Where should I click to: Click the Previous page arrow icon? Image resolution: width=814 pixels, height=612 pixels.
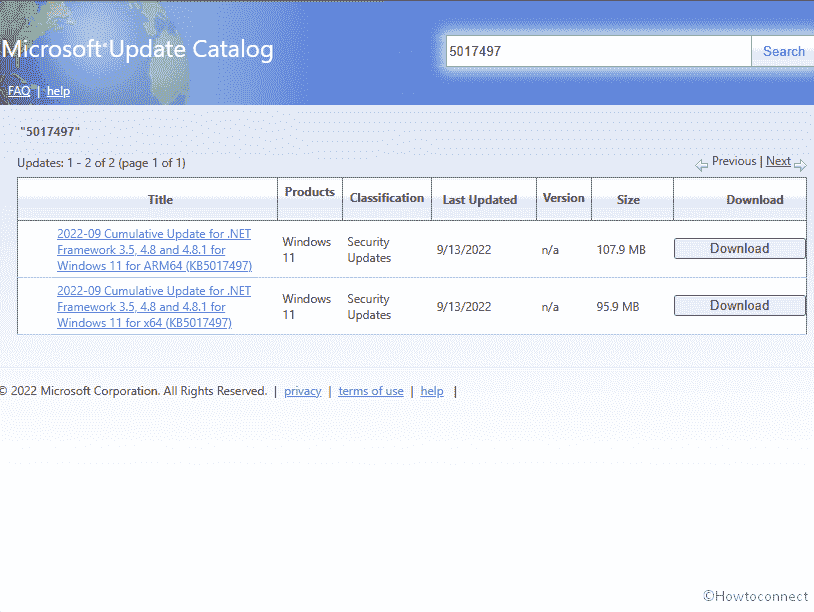pyautogui.click(x=701, y=166)
